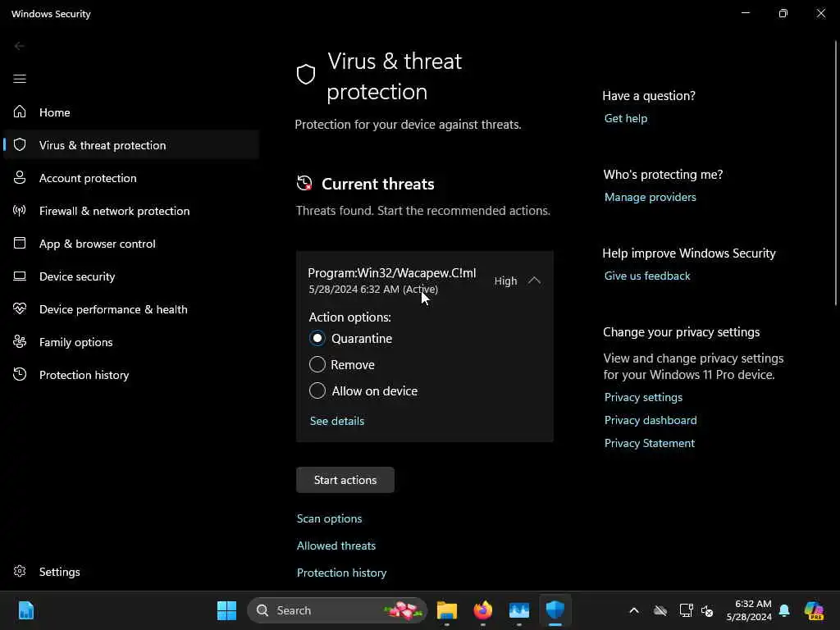This screenshot has height=630, width=840.
Task: Open File Explorer from the taskbar
Action: pyautogui.click(x=447, y=610)
